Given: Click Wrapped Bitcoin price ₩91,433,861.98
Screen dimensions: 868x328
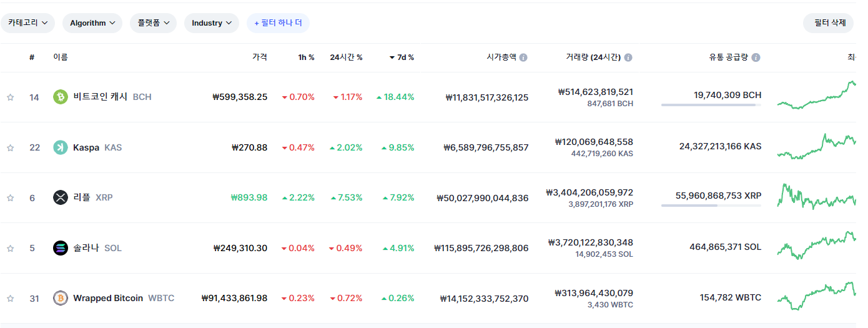Looking at the screenshot, I should pyautogui.click(x=234, y=298).
